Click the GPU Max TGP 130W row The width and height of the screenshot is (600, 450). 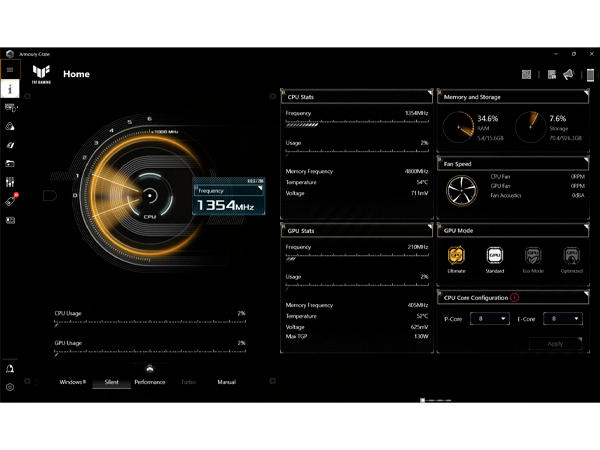point(357,336)
